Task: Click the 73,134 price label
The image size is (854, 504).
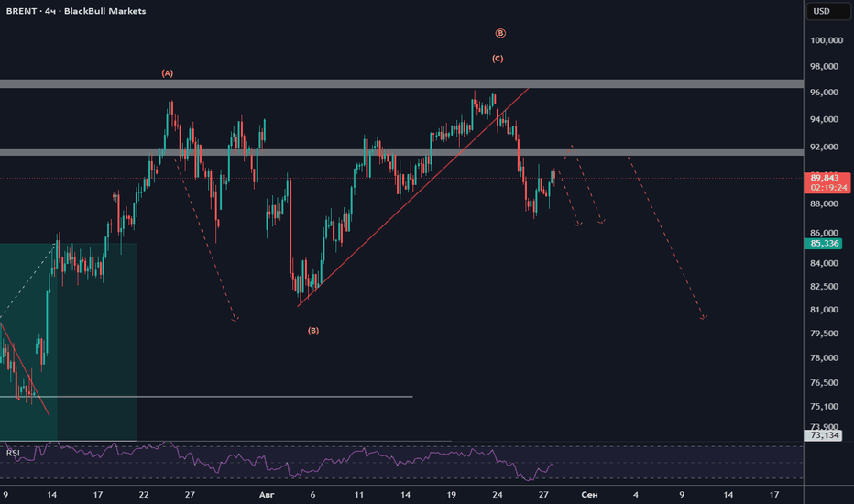Action: click(823, 435)
